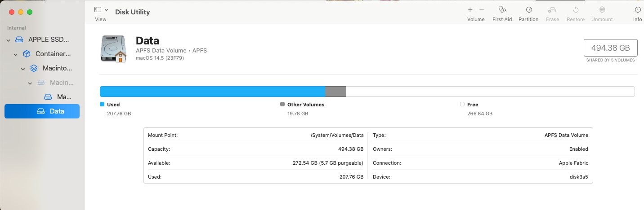
Task: Open the sidebar View toggle icon
Action: pos(98,9)
